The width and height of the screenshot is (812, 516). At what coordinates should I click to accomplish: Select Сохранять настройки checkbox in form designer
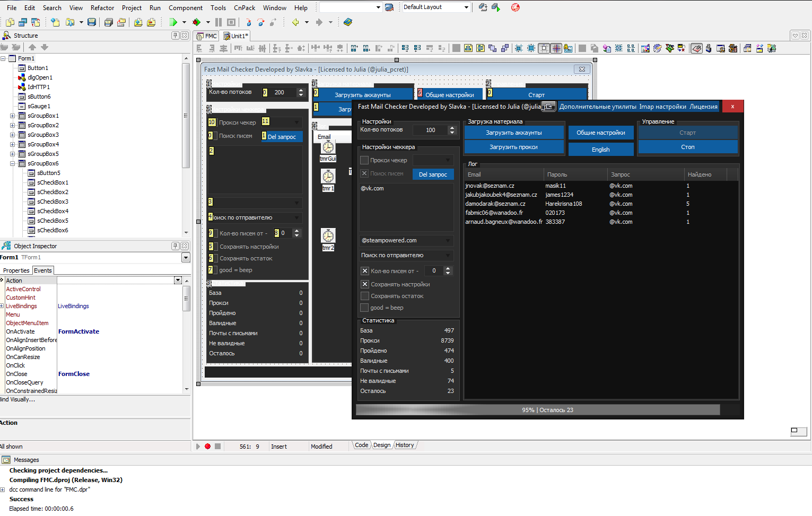245,247
